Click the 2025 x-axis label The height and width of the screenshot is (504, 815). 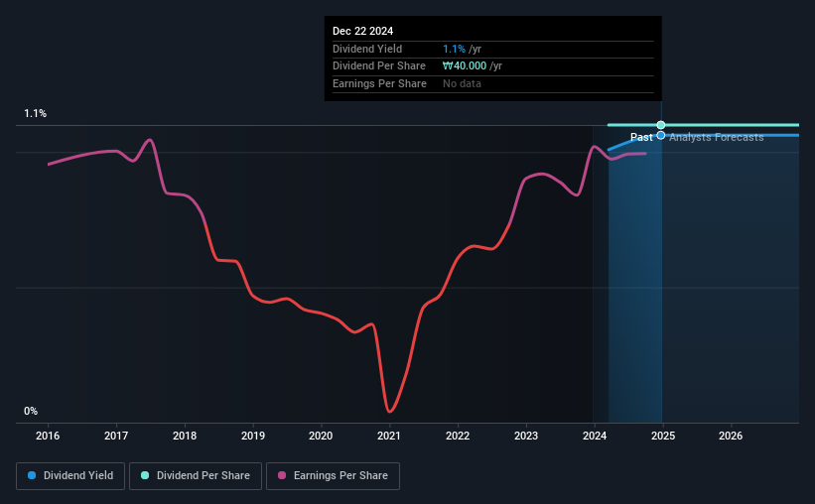663,436
